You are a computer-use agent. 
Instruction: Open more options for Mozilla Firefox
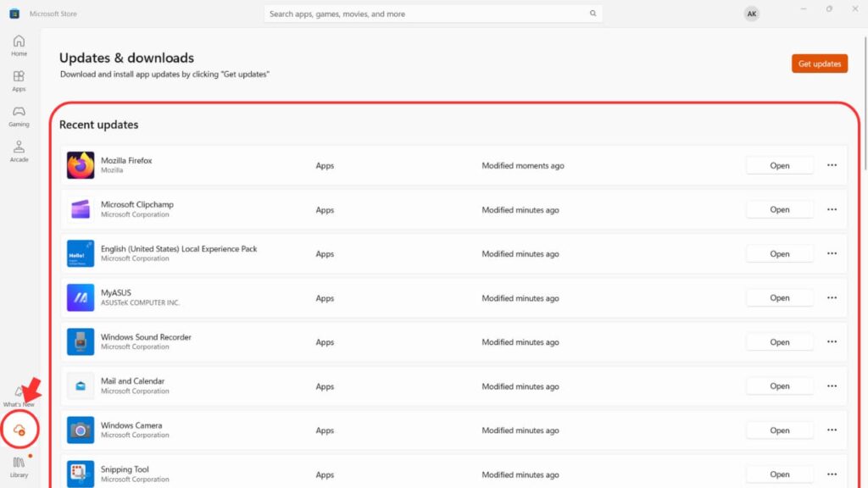[832, 165]
